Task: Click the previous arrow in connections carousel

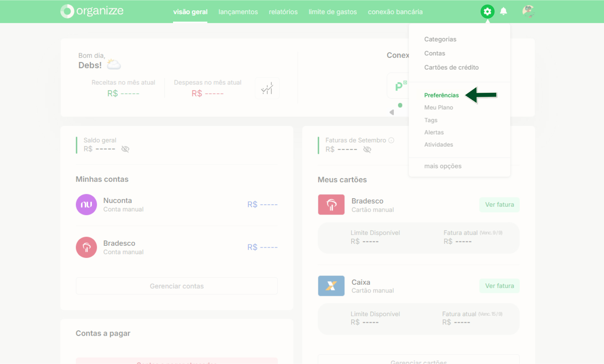Action: pos(392,112)
